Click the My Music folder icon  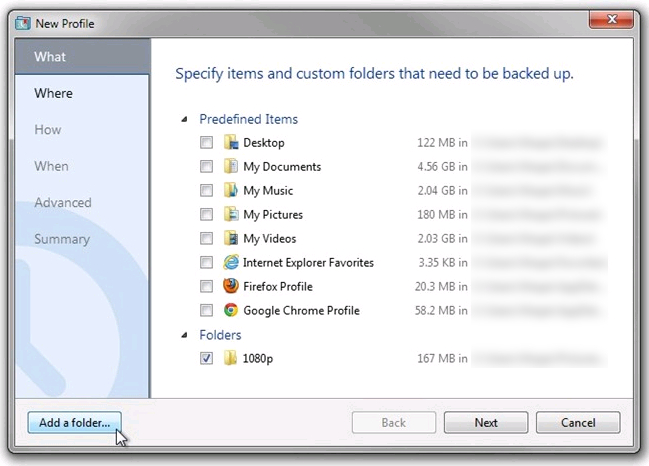click(231, 191)
